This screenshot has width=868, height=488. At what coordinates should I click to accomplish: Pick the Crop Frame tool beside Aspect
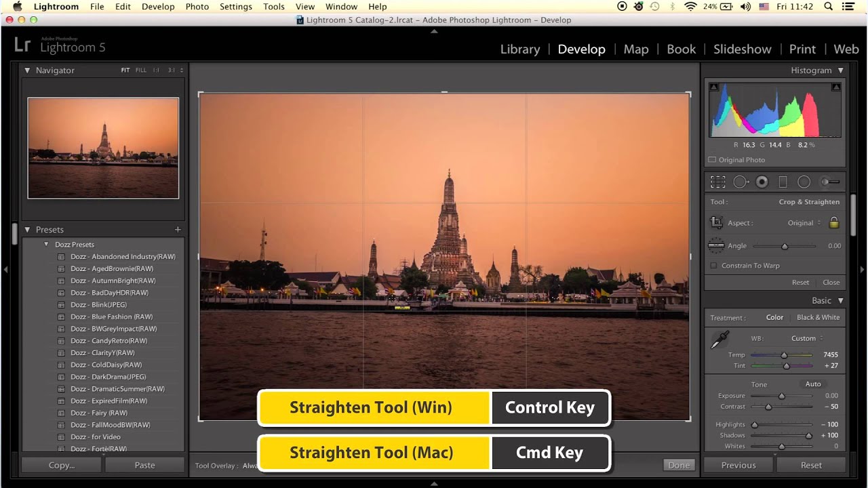(x=716, y=222)
